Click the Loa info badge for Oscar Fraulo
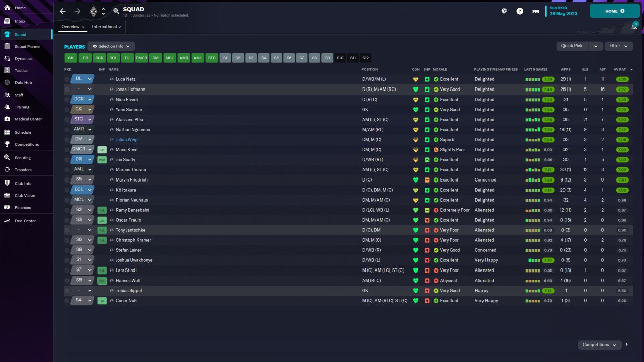The width and height of the screenshot is (644, 362). (102, 220)
